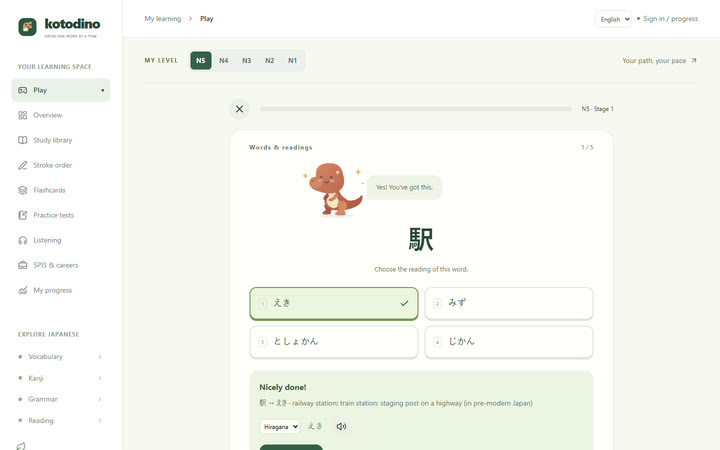Play the audio pronunciation speaker icon
This screenshot has height=450, width=720.
click(x=341, y=427)
